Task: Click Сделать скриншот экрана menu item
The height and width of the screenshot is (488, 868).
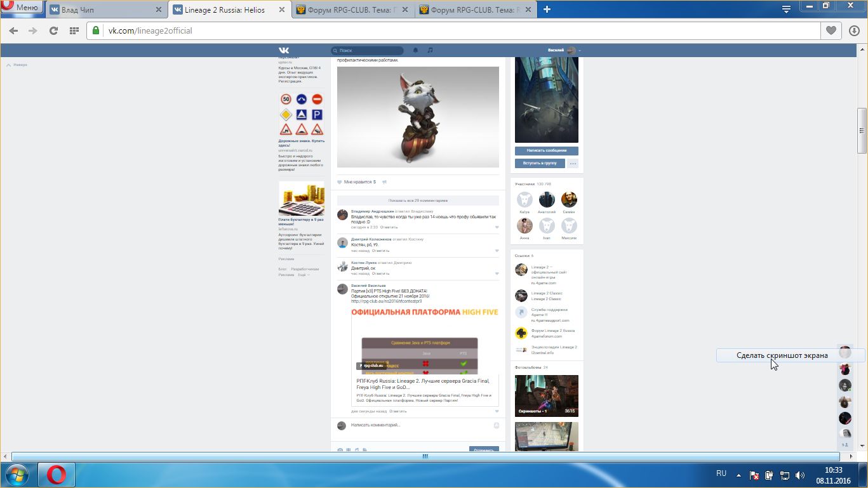Action: coord(782,355)
